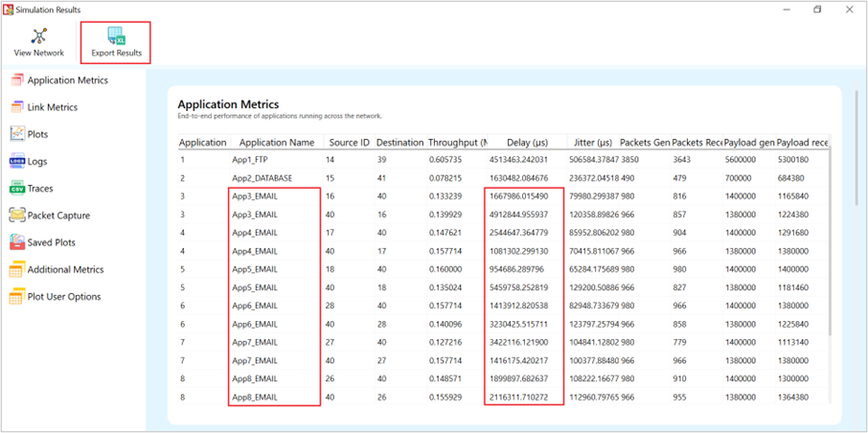Open Application Metrics from the sidebar icon

pyautogui.click(x=17, y=80)
